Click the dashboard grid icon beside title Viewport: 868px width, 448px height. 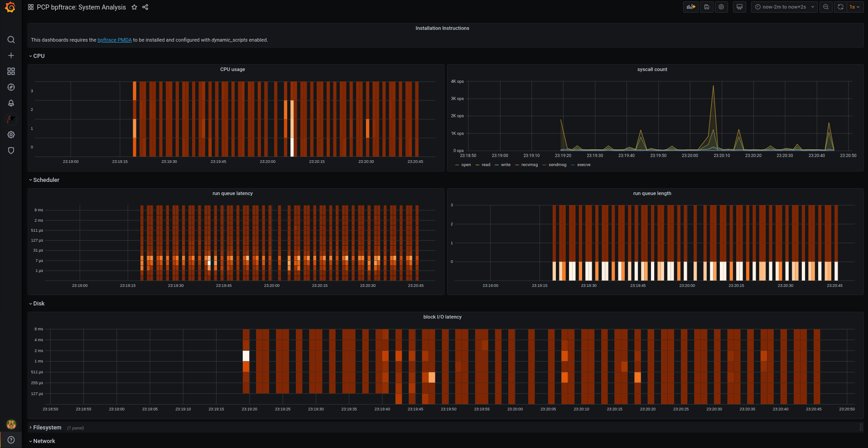tap(31, 7)
